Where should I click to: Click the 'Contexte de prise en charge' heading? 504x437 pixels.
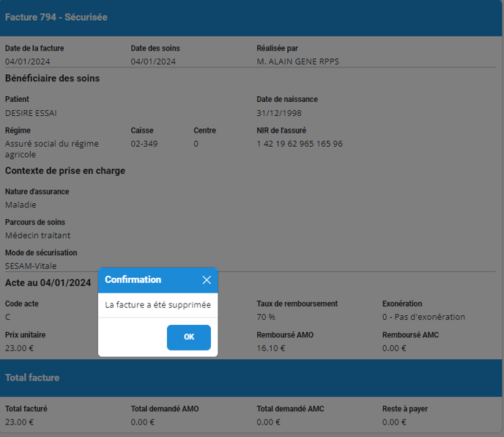tap(65, 171)
